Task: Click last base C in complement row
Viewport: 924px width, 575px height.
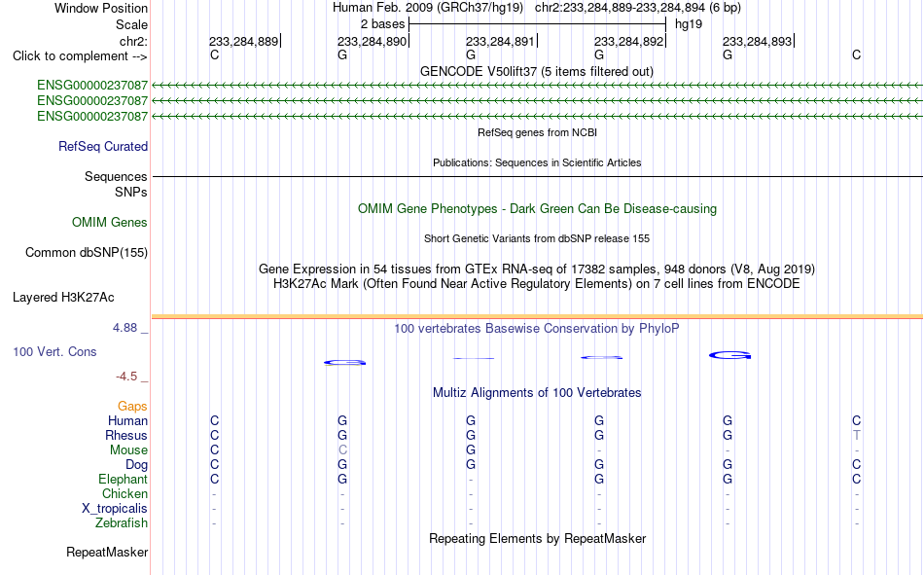Action: [x=856, y=54]
